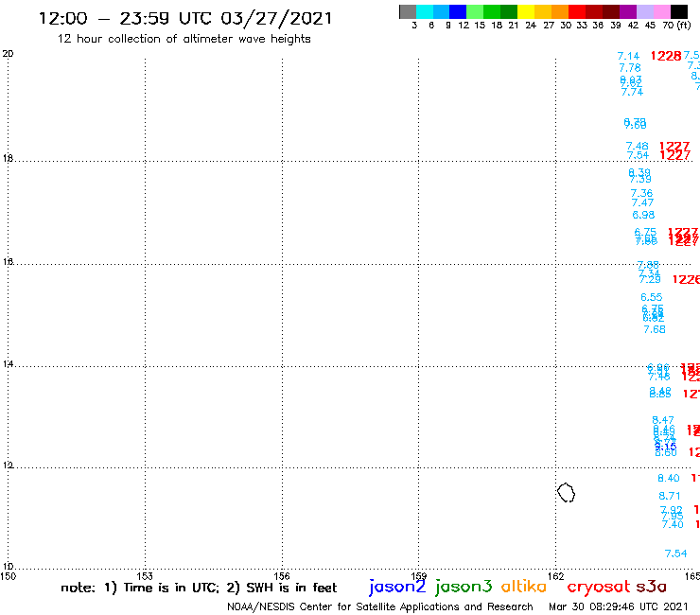Click the latitude 16 axis label

(x=8, y=261)
